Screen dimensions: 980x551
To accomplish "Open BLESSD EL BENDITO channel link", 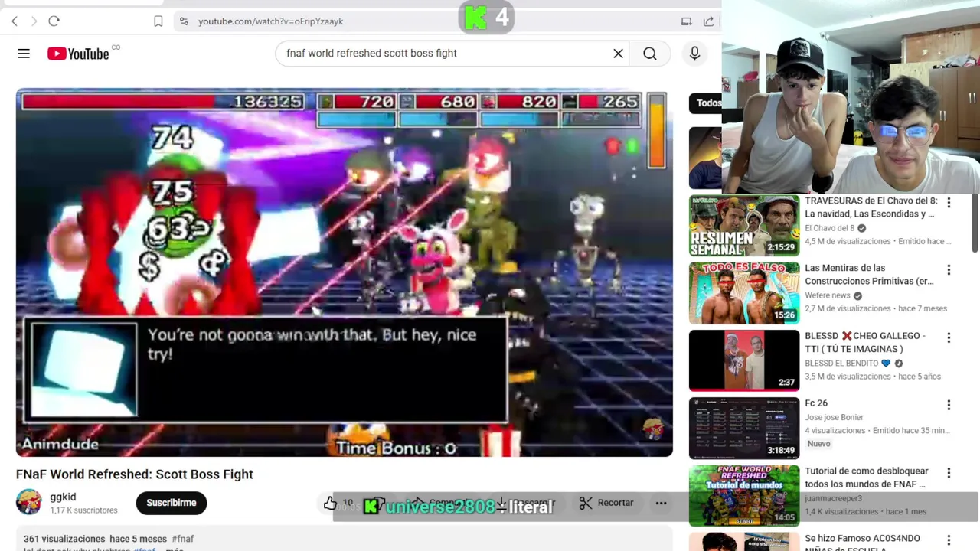I will pos(841,363).
